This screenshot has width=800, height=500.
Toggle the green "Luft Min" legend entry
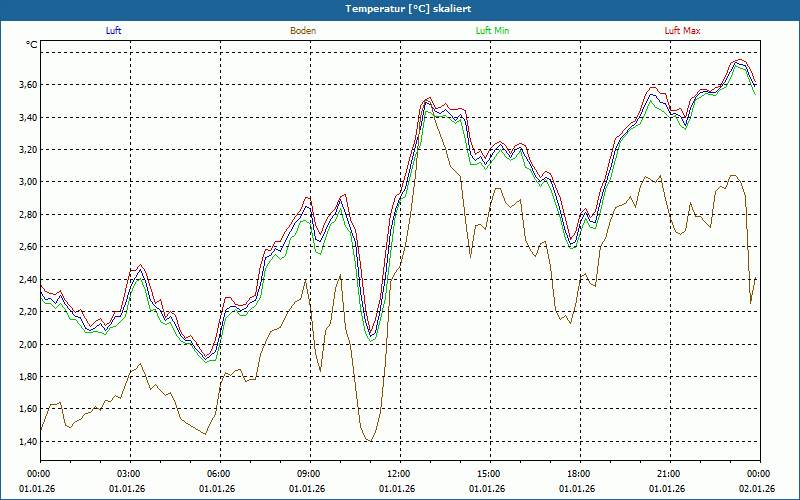tap(490, 31)
